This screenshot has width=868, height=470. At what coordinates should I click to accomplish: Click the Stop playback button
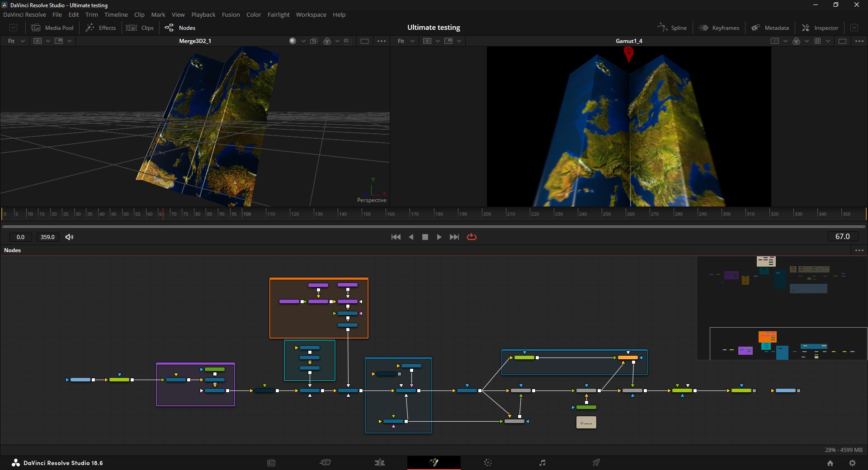click(425, 237)
